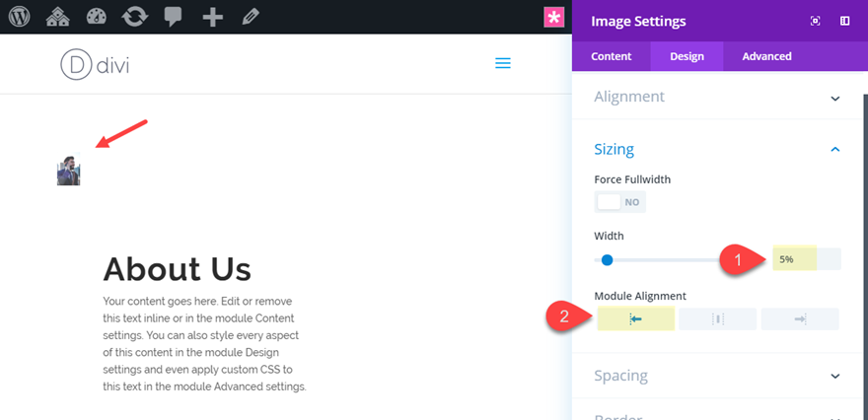Snap Image Settings panel to sidebar
The image size is (868, 420).
(x=845, y=21)
